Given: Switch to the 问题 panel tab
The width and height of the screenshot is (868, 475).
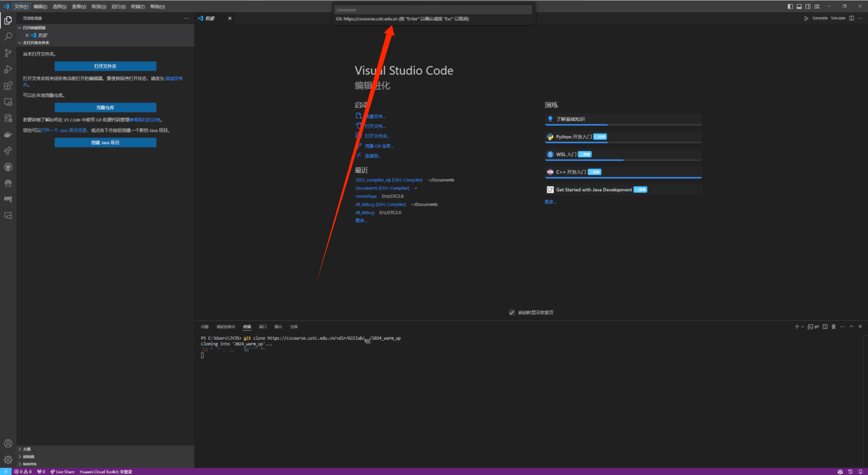Looking at the screenshot, I should [x=205, y=327].
